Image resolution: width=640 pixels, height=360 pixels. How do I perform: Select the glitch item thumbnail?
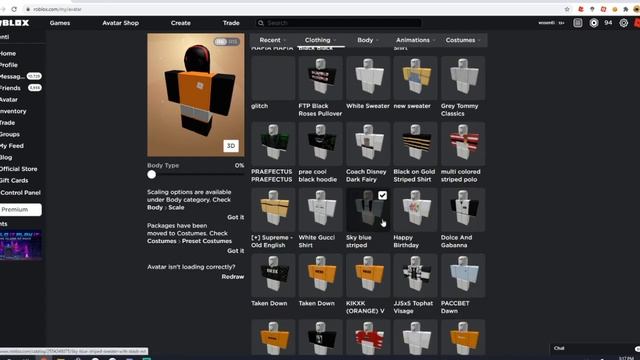coord(273,78)
